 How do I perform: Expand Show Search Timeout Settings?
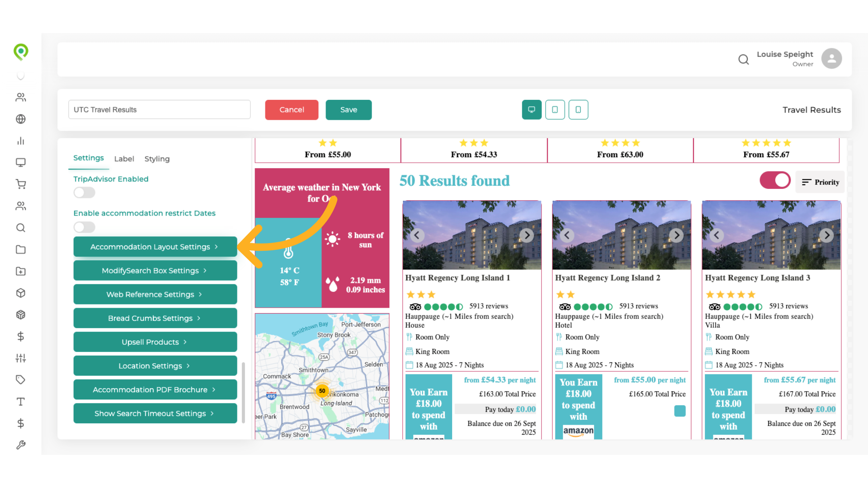(155, 413)
